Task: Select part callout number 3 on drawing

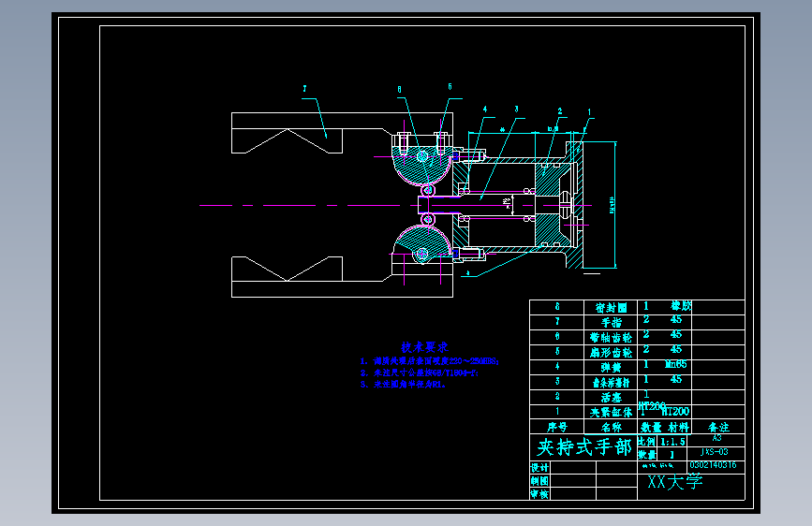Action: tap(516, 110)
